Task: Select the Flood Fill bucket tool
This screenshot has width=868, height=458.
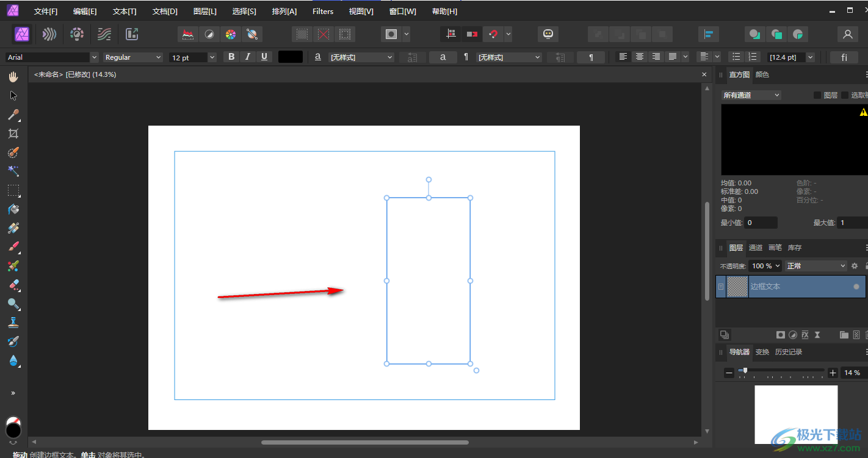Action: (13, 209)
